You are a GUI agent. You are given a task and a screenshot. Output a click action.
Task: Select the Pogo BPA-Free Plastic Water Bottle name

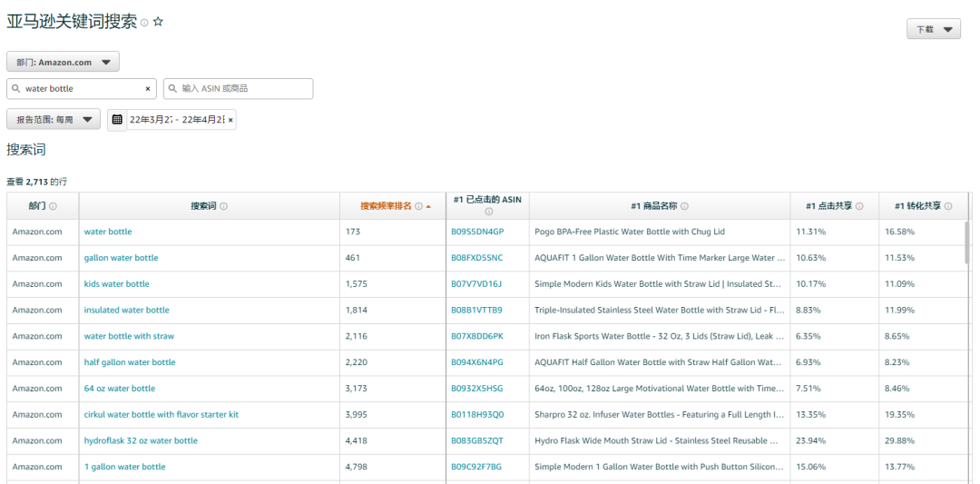pos(630,232)
